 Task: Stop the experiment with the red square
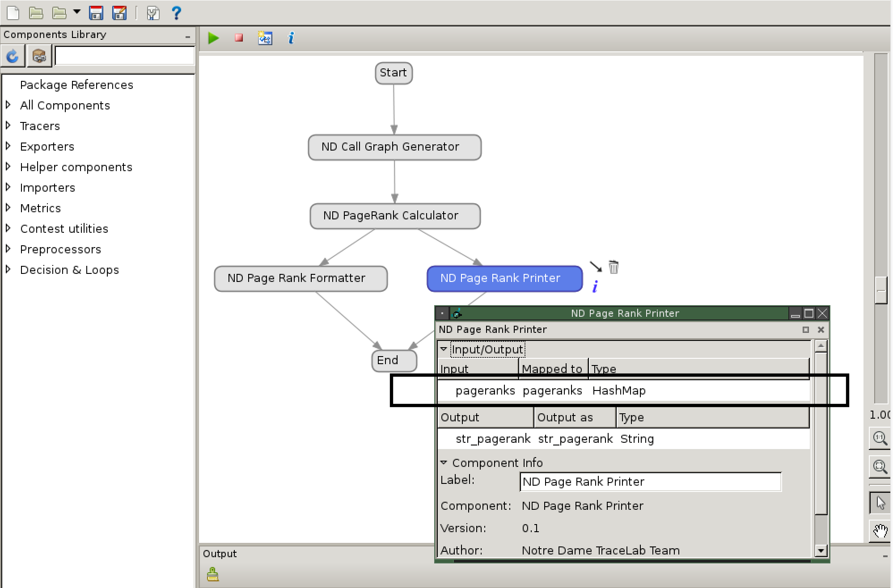pos(239,38)
